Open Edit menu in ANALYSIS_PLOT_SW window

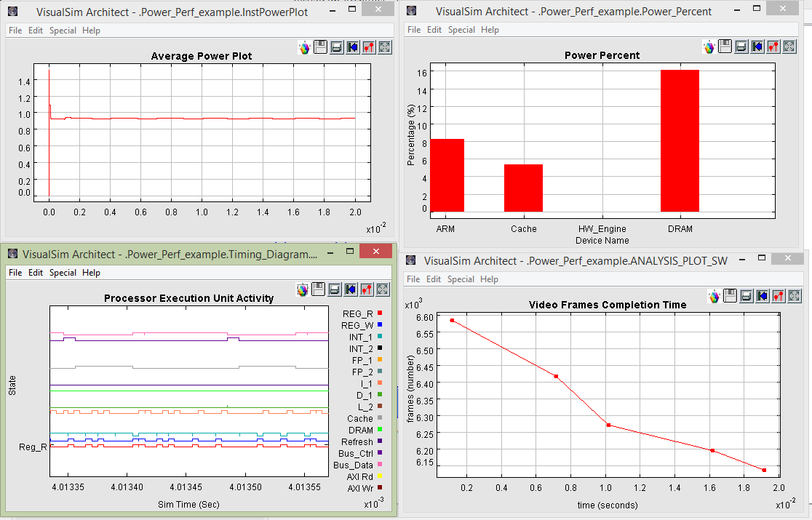434,279
